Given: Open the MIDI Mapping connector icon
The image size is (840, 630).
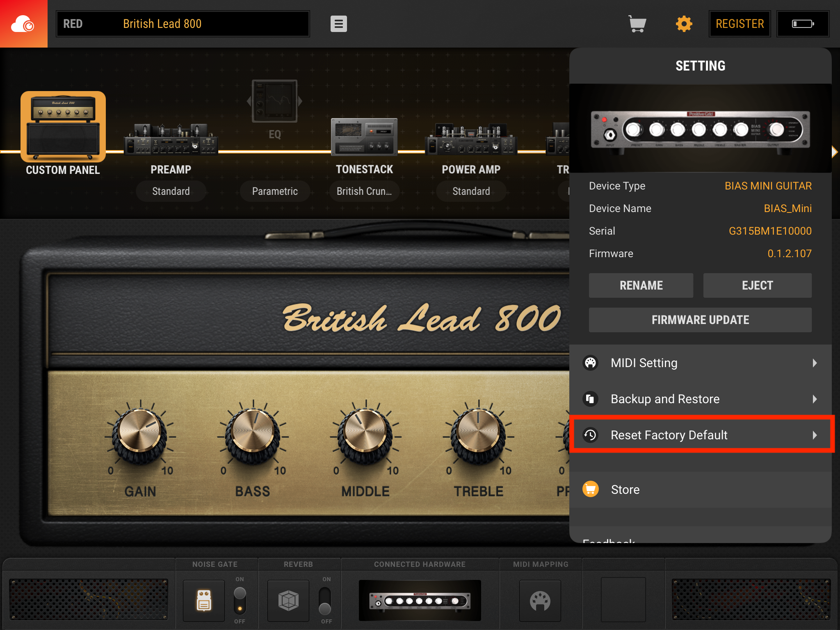Looking at the screenshot, I should (x=540, y=600).
